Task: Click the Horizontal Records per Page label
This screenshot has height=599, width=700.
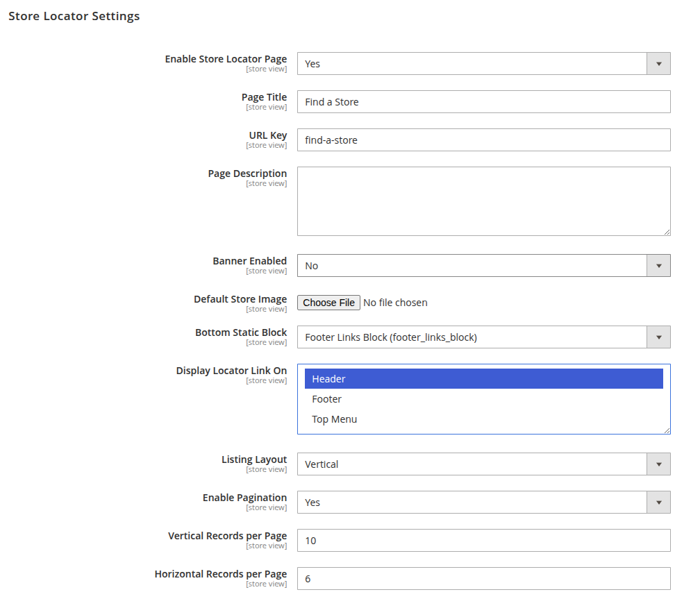Action: [221, 574]
